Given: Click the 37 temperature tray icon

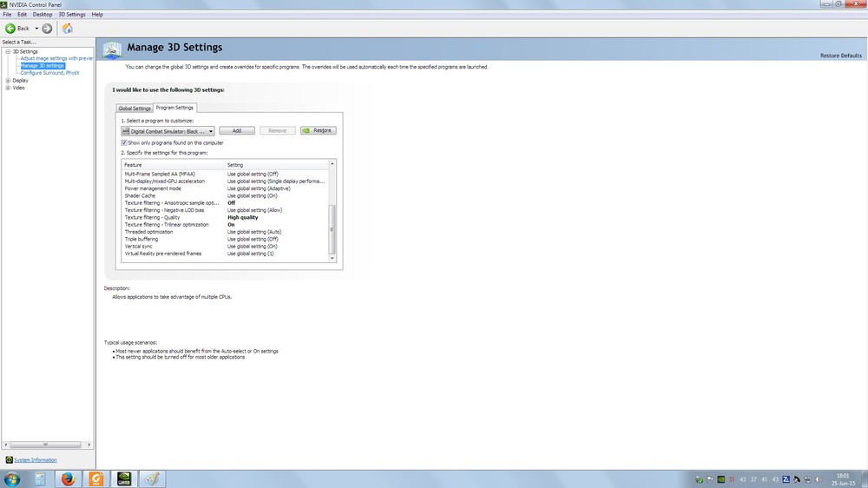Looking at the screenshot, I should [x=753, y=479].
